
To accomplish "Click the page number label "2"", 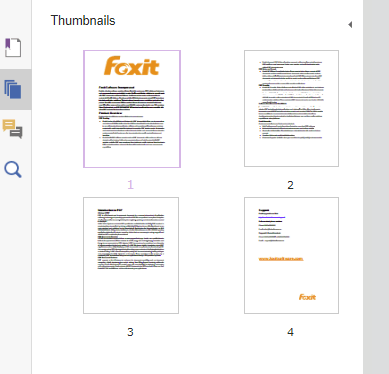I will pyautogui.click(x=290, y=185).
